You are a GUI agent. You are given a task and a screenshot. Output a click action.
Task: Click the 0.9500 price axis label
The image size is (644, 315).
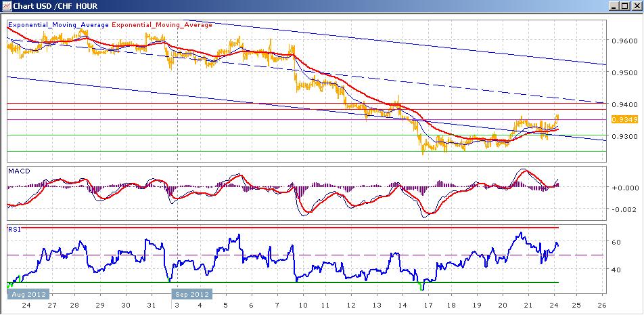click(624, 72)
